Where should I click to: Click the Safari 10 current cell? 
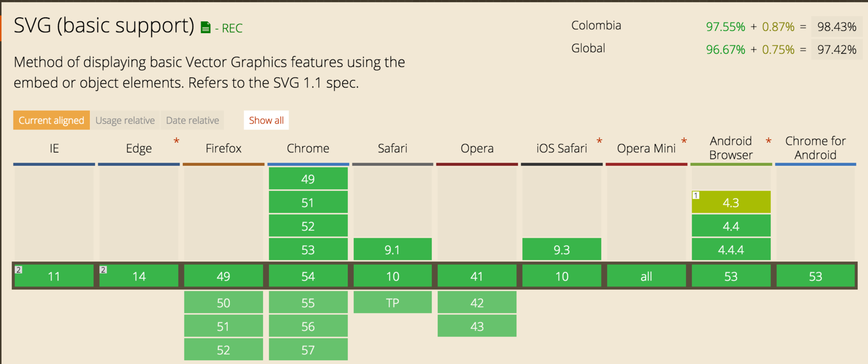(x=393, y=276)
